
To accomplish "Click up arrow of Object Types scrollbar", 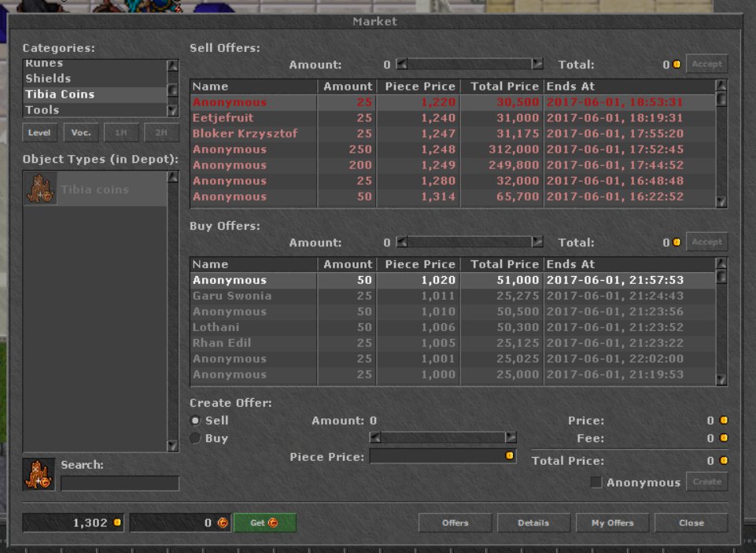I will click(172, 177).
